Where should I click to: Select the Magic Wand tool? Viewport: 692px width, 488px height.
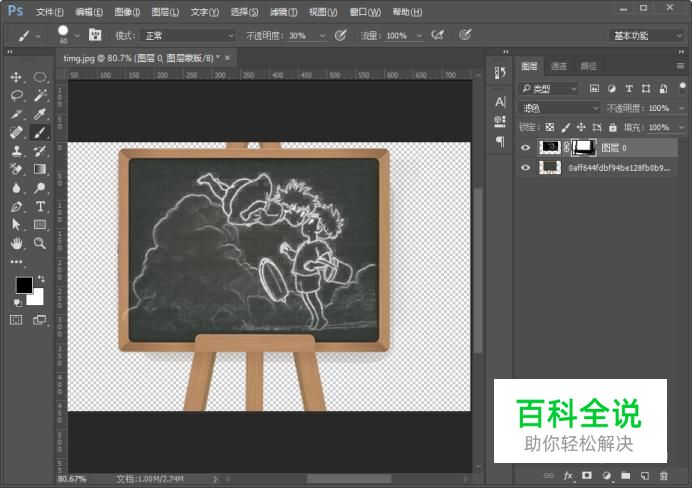coord(40,95)
